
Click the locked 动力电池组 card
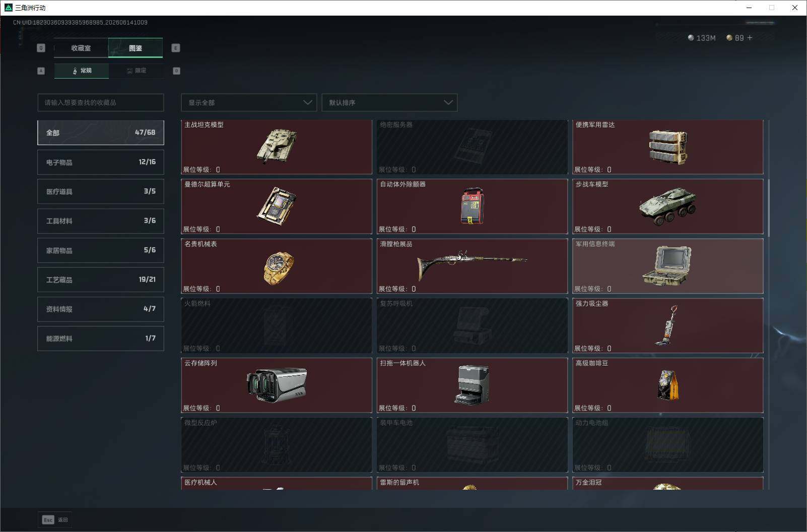point(668,445)
